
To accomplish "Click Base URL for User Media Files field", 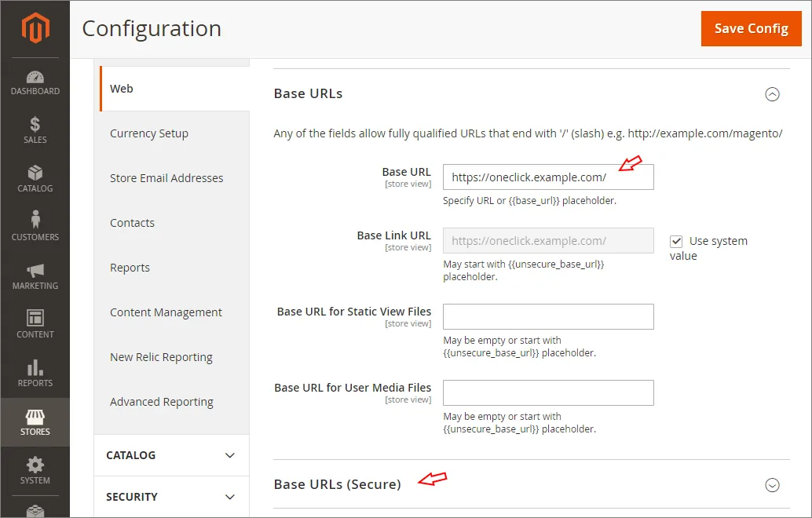I will point(548,392).
